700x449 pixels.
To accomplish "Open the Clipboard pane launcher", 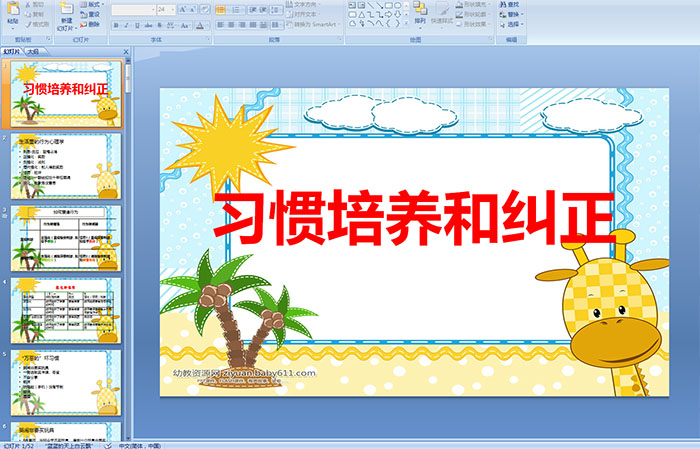I will pyautogui.click(x=49, y=39).
